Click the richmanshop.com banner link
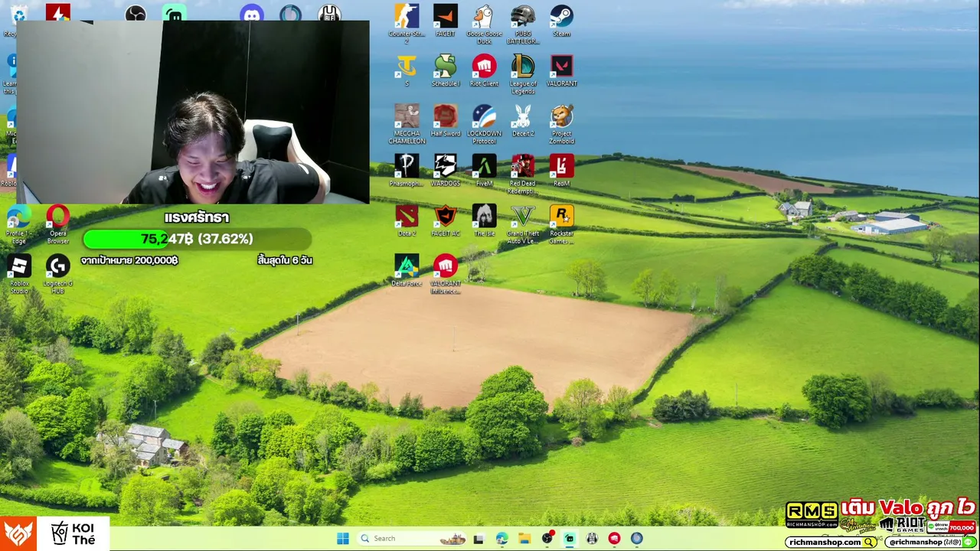Image resolution: width=980 pixels, height=551 pixels. [x=831, y=542]
